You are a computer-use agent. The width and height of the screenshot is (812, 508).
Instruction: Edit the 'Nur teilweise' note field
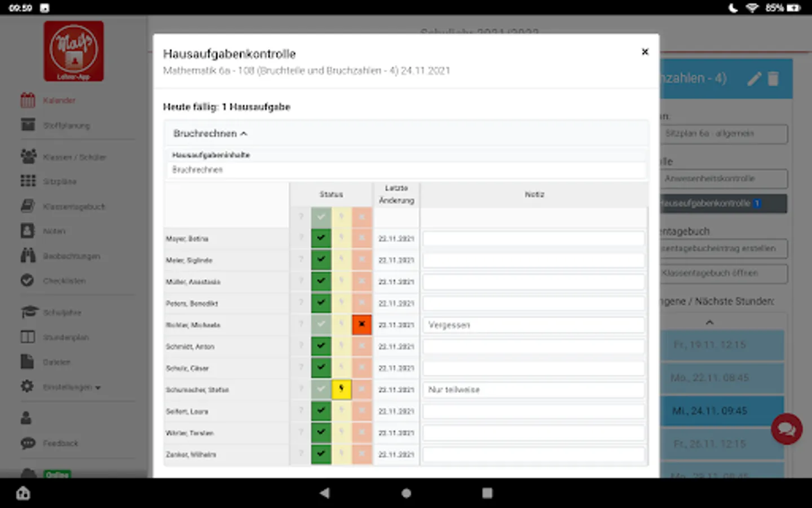pyautogui.click(x=533, y=389)
